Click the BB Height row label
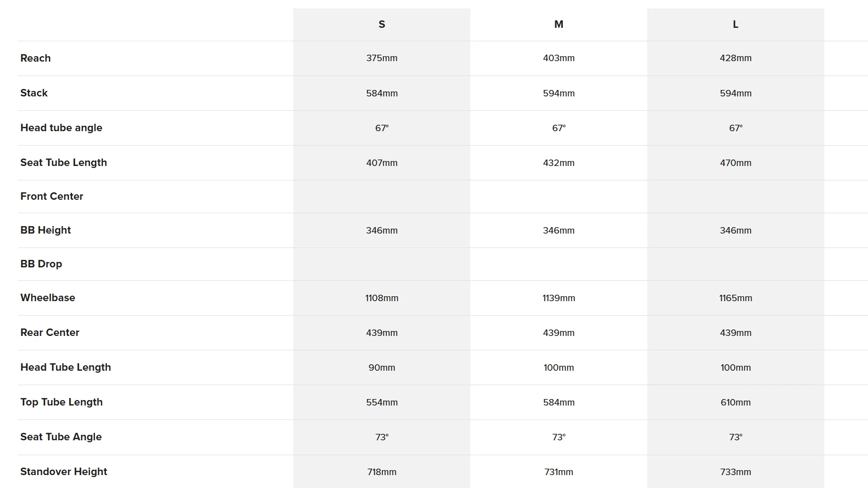Screen dimensions: 868x488 click(x=46, y=230)
